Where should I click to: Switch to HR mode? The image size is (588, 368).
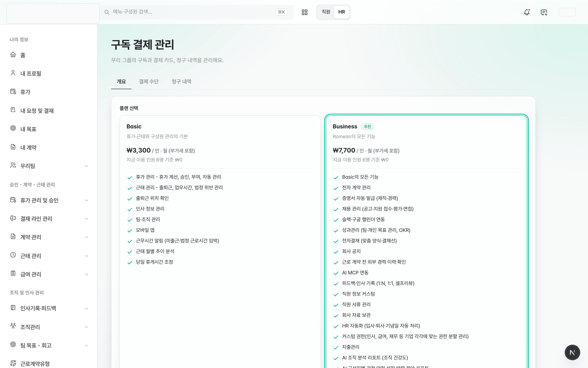tap(342, 12)
